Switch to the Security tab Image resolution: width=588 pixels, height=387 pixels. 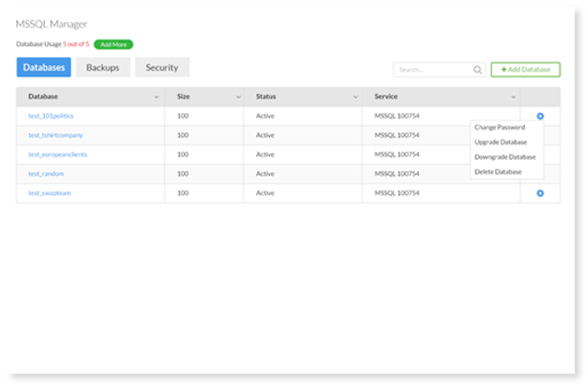point(162,67)
